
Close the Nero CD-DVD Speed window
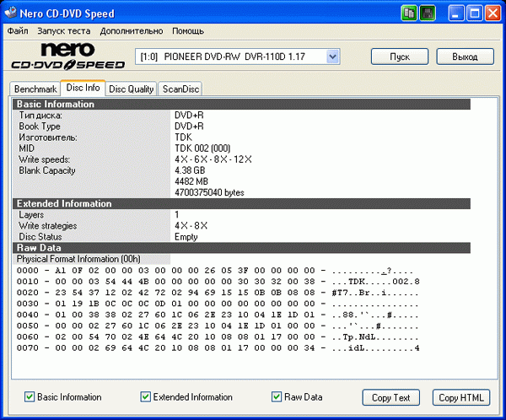(493, 13)
